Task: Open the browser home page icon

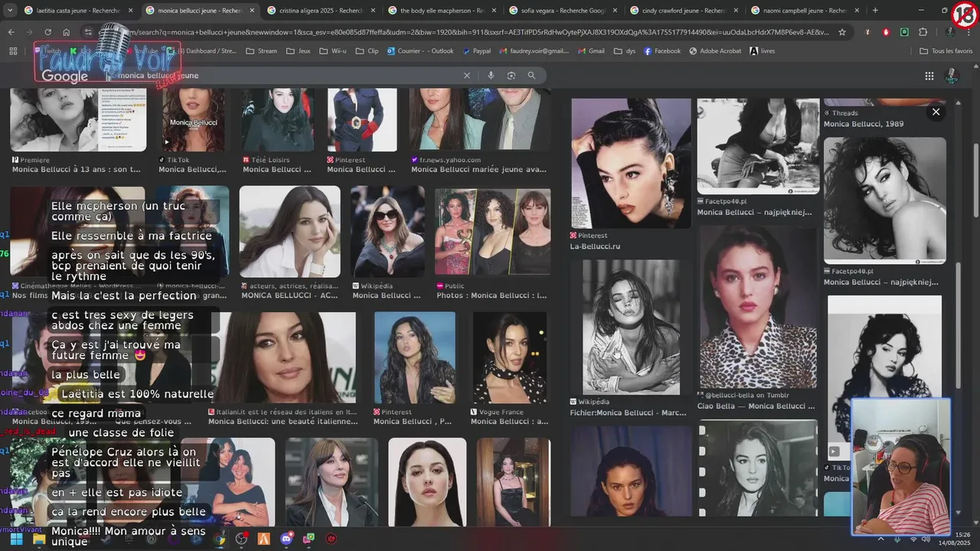Action: pos(67,32)
